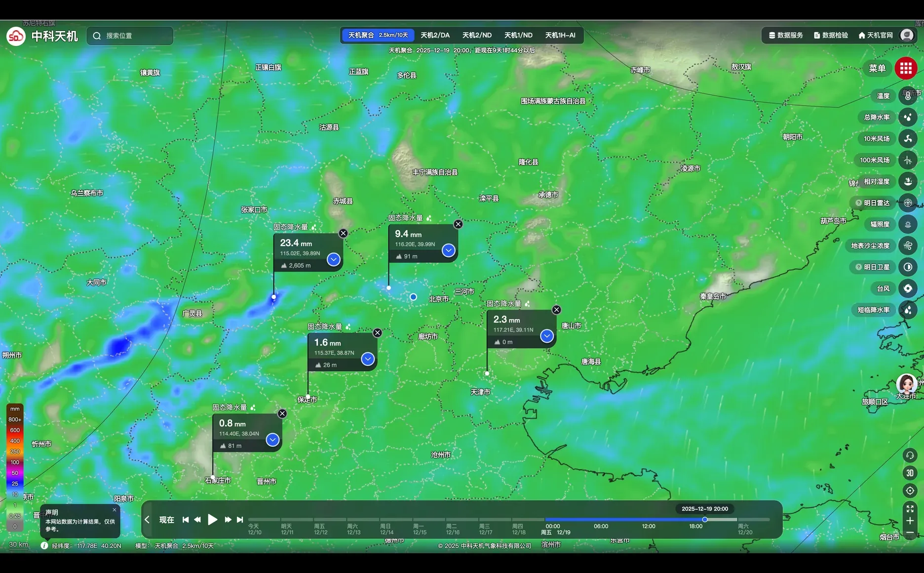Jump to 06:00 on the timeline

point(601,527)
